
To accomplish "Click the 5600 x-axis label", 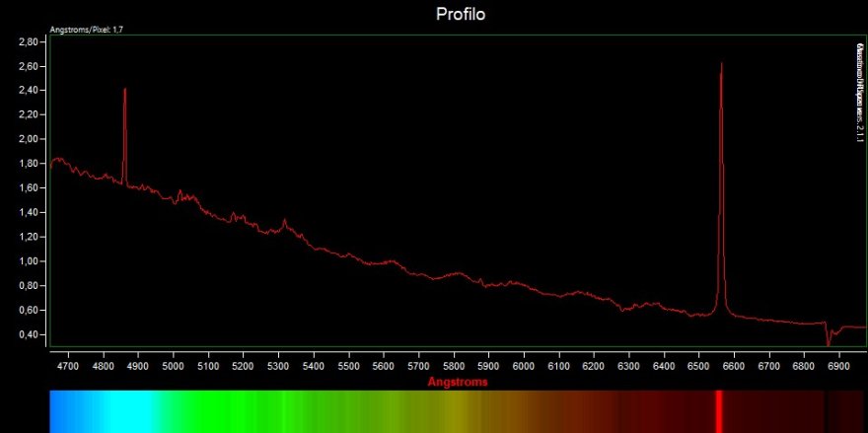I will coord(383,366).
